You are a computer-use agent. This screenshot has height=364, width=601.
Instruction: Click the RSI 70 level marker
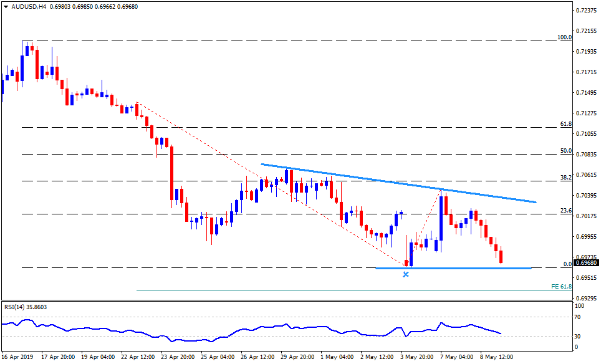click(x=579, y=318)
